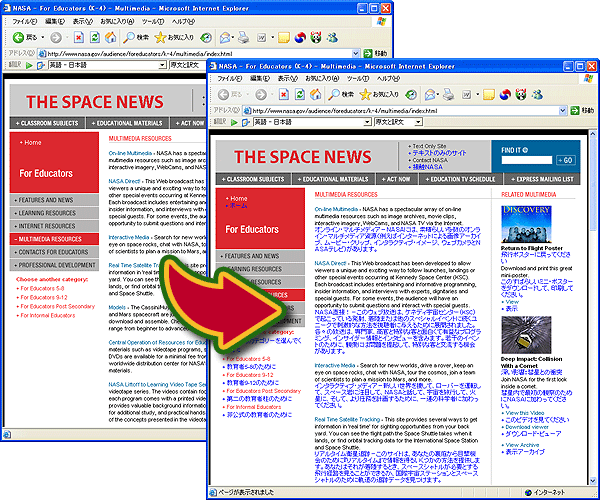Open Real Time Satellite Tracking link in front window
The width and height of the screenshot is (600, 500).
tap(347, 419)
